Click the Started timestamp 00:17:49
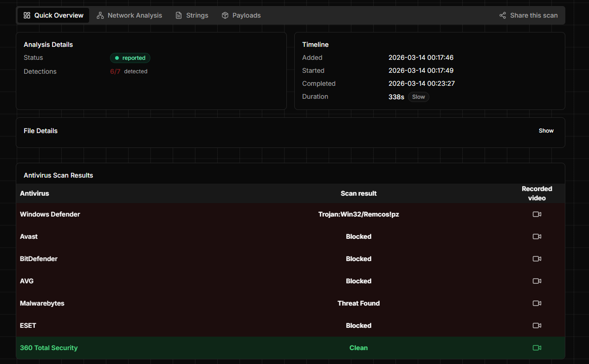This screenshot has width=589, height=364. [x=421, y=70]
